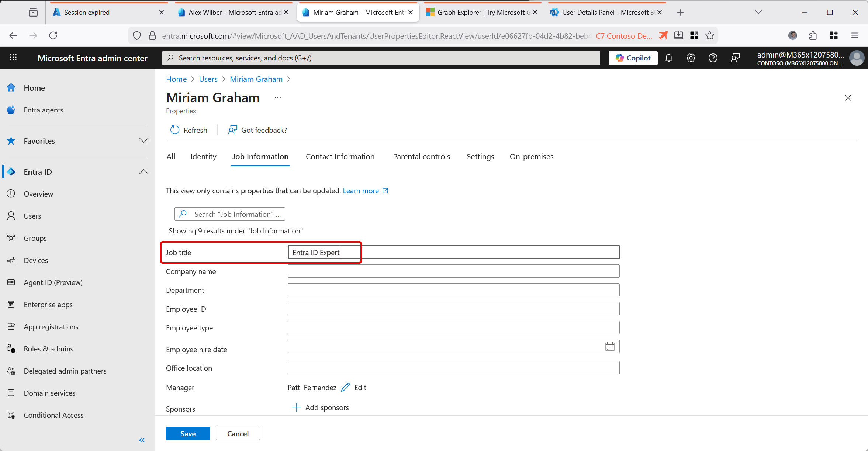Click plus icon to add sponsors
Viewport: 868px width, 451px height.
pos(296,407)
